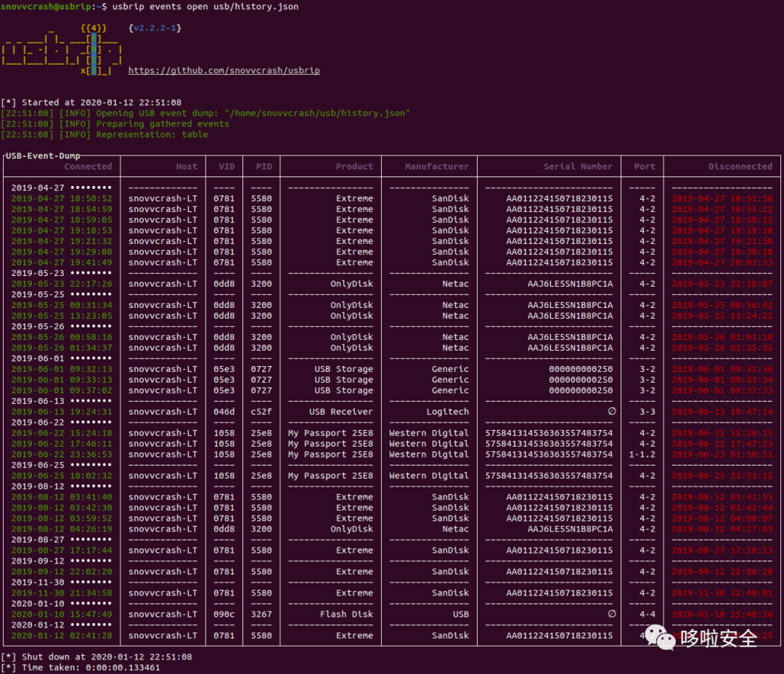Select VID 1058 in 2019-06-25 row
Screen dimensions: 784x674
click(224, 476)
